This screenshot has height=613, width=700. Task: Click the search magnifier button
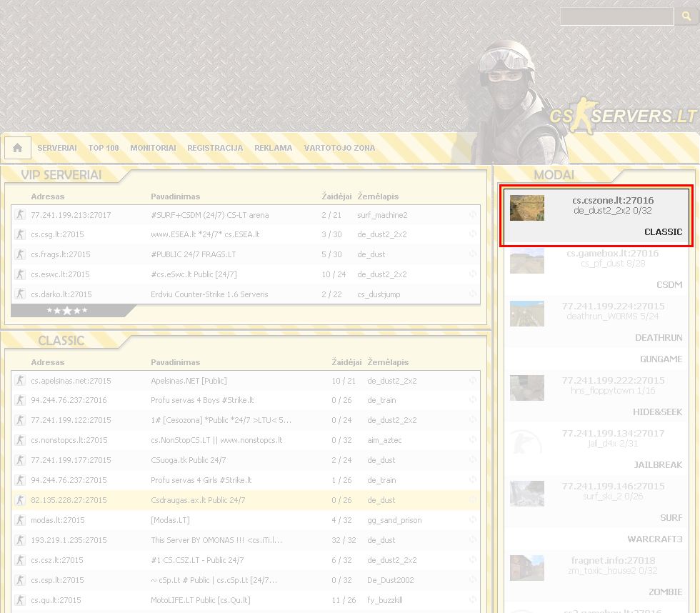coord(686,16)
